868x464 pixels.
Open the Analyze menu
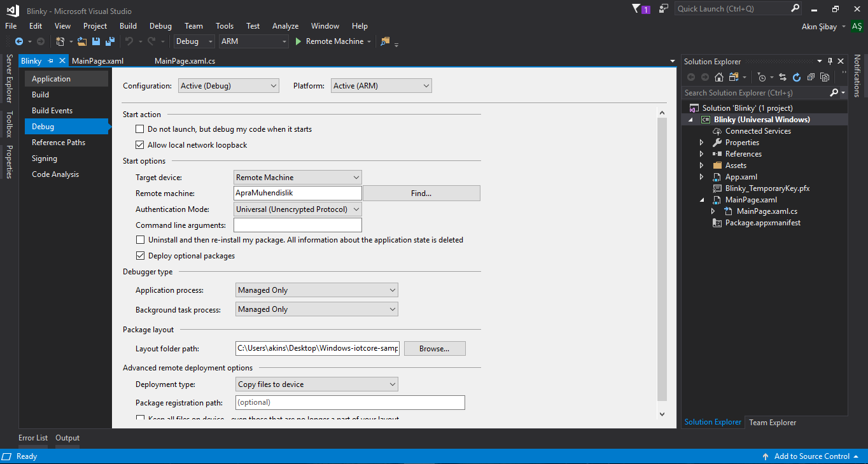pyautogui.click(x=285, y=26)
